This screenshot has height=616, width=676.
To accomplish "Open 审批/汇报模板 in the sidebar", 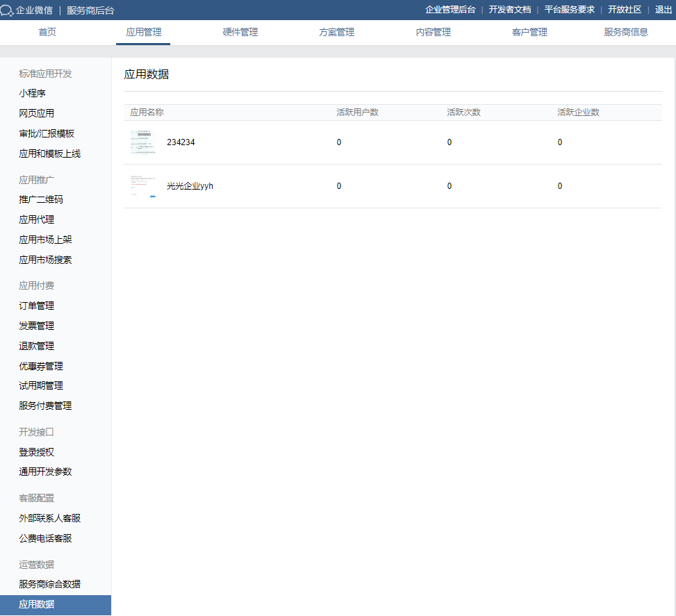I will click(47, 133).
